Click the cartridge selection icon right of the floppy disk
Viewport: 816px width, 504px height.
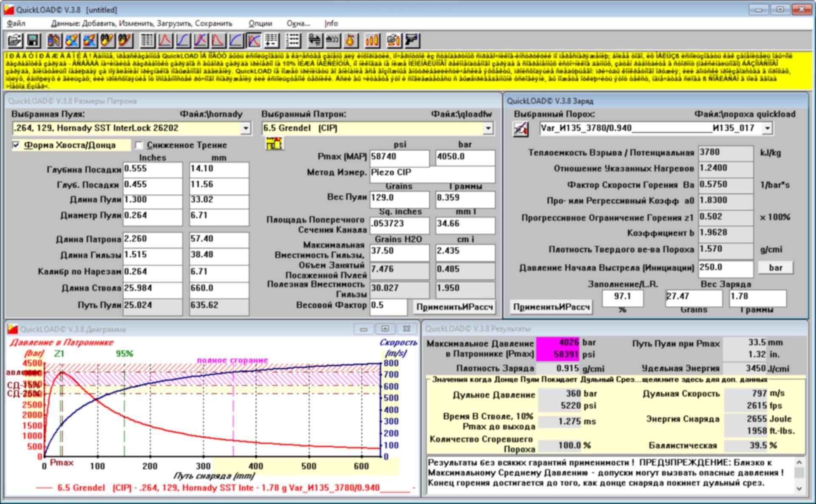(54, 40)
